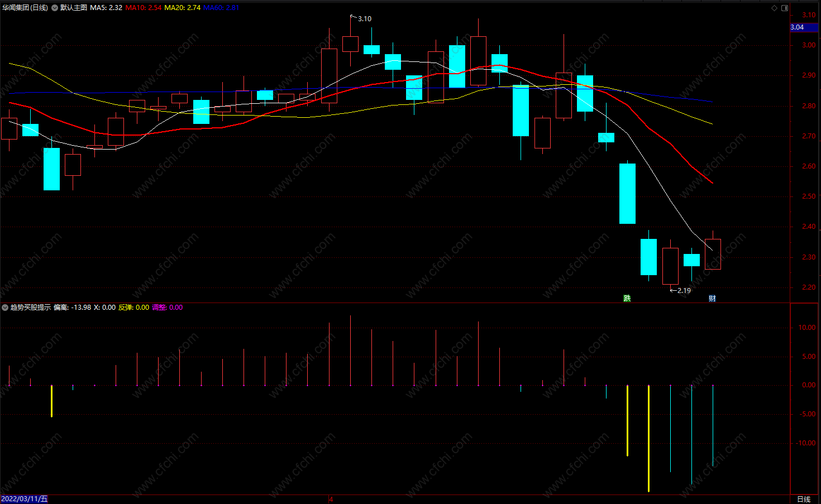Click the yellow 反弹: 0.00 value
Viewport: 821px width, 504px height.
[x=133, y=308]
